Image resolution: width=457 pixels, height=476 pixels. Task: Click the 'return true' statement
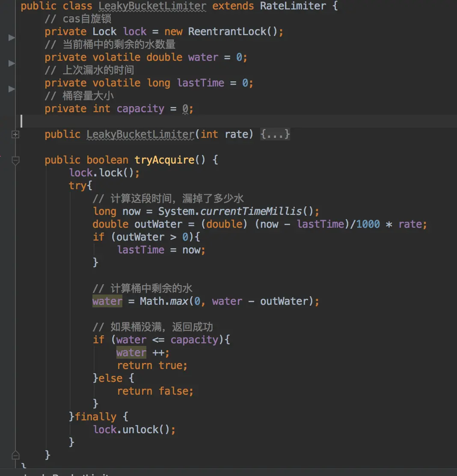click(152, 366)
